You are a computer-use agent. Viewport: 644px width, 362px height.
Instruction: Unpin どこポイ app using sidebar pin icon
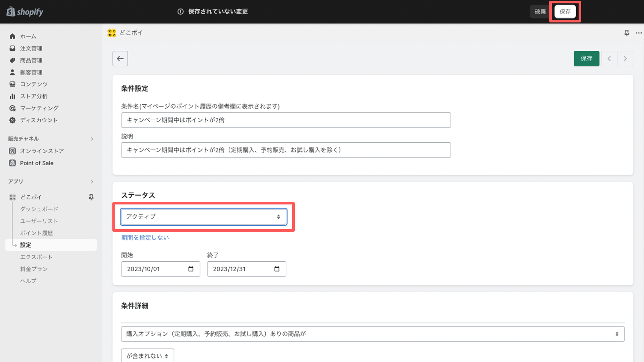[91, 197]
